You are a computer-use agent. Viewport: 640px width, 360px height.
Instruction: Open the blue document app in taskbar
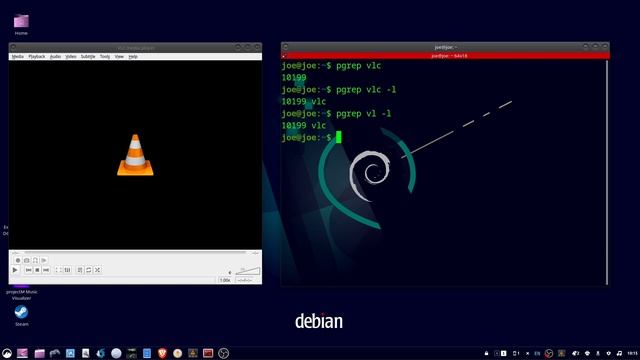tap(147, 353)
